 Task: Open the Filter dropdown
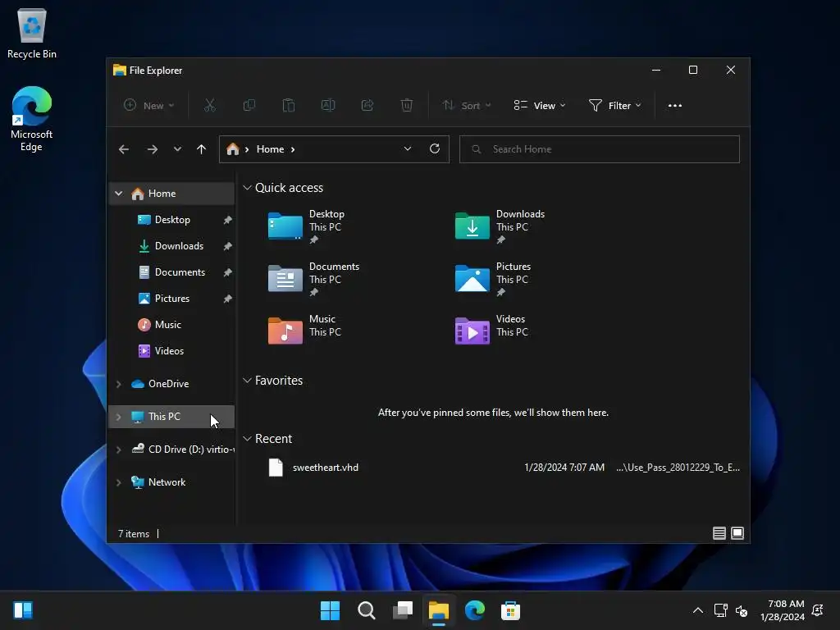pos(614,106)
